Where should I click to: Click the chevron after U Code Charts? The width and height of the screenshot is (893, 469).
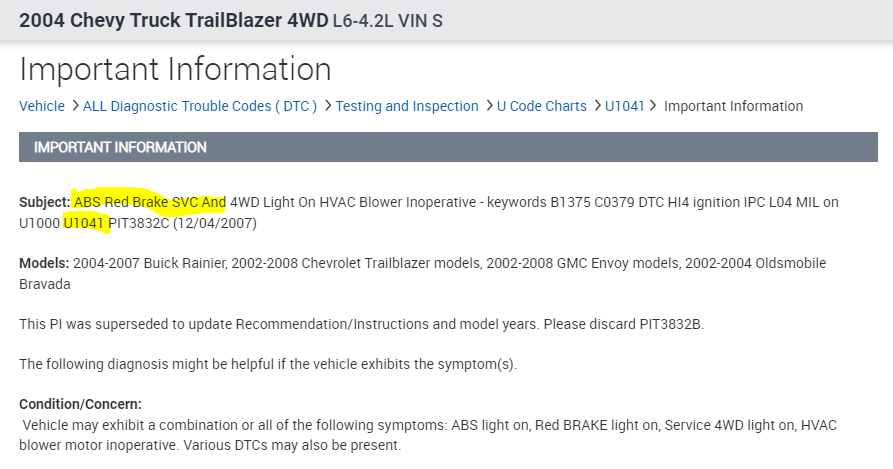point(596,106)
